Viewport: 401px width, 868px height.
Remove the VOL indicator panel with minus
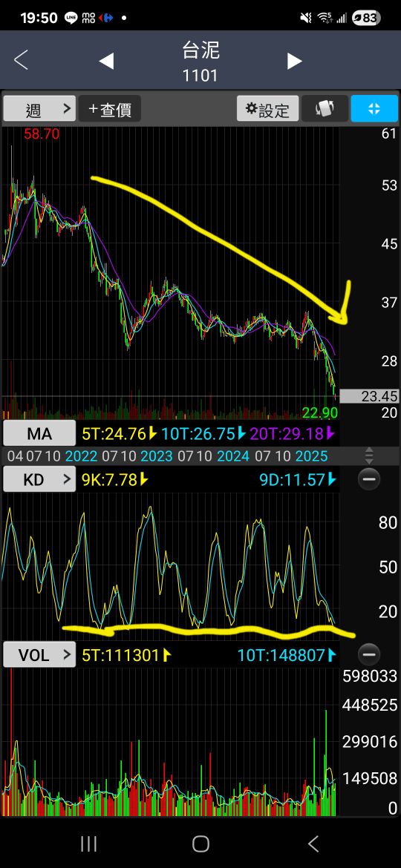coord(369,654)
